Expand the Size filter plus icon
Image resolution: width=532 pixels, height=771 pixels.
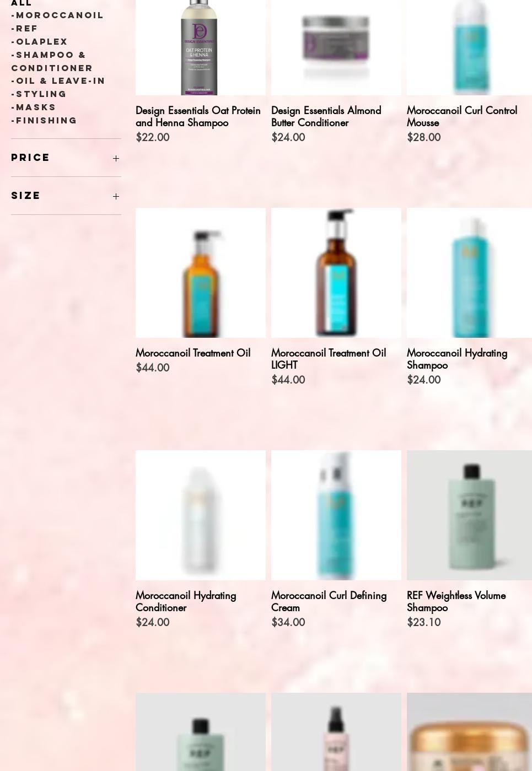(116, 196)
